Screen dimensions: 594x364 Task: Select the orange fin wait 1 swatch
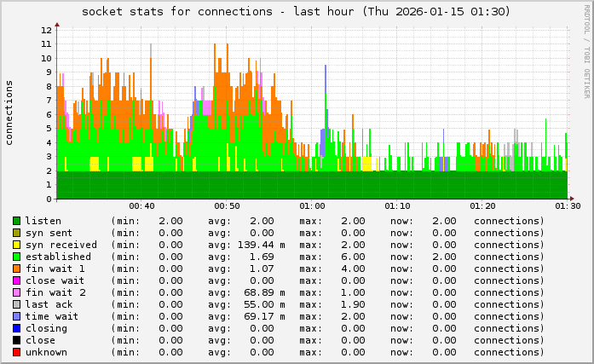point(16,269)
